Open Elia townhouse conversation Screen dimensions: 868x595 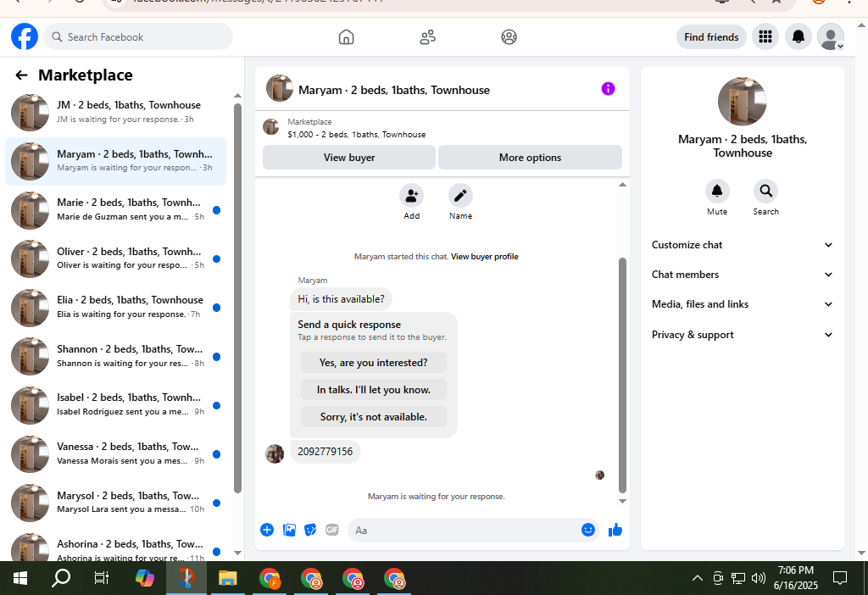[x=115, y=307]
